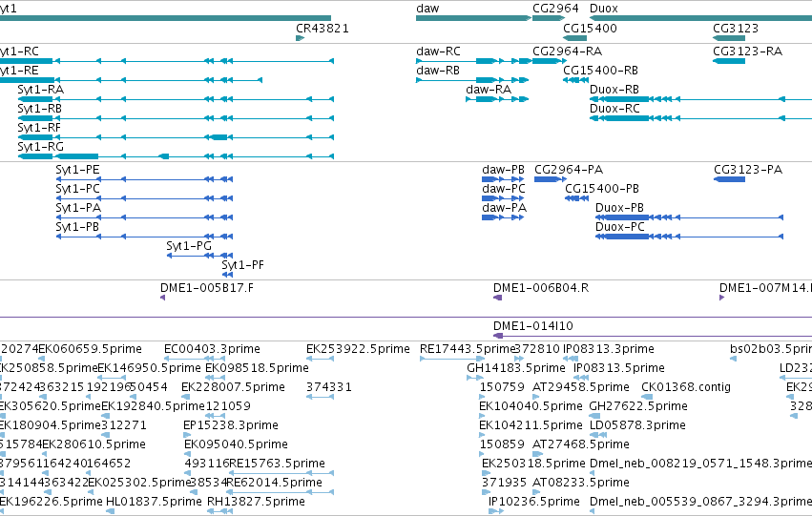Click the Duox gene bar
This screenshot has width=812, height=516.
tap(700, 18)
